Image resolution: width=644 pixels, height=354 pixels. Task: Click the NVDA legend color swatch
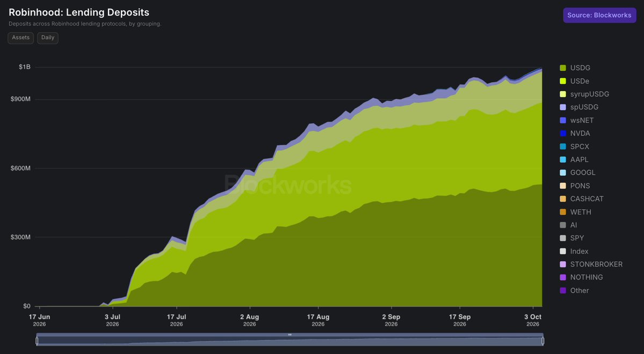[563, 134]
